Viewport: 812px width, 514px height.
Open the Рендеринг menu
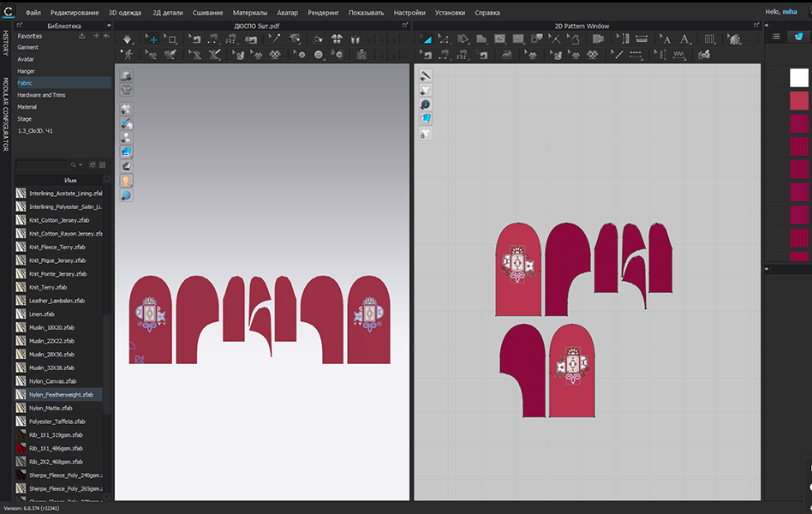tap(323, 13)
